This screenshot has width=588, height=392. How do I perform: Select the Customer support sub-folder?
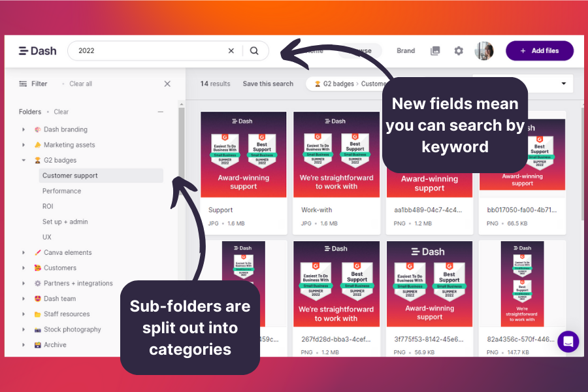click(101, 176)
